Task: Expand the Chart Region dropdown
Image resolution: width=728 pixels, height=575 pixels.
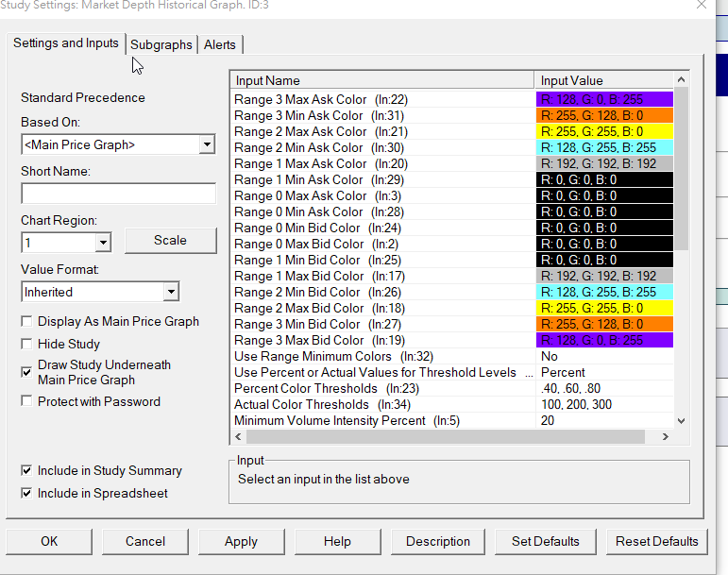Action: [x=103, y=243]
